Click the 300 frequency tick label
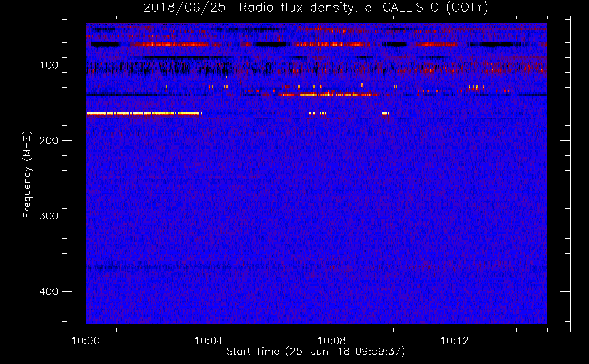Viewport: 589px width, 364px height. click(x=49, y=216)
